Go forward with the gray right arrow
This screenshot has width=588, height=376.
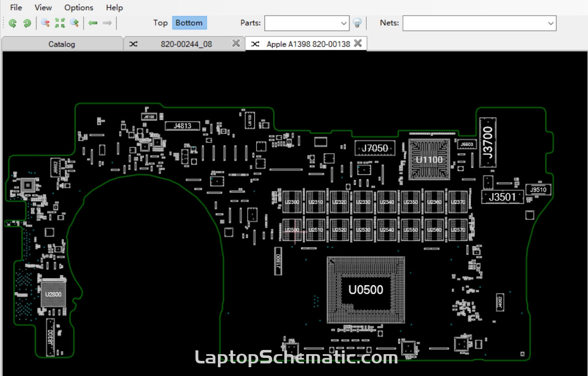point(107,23)
